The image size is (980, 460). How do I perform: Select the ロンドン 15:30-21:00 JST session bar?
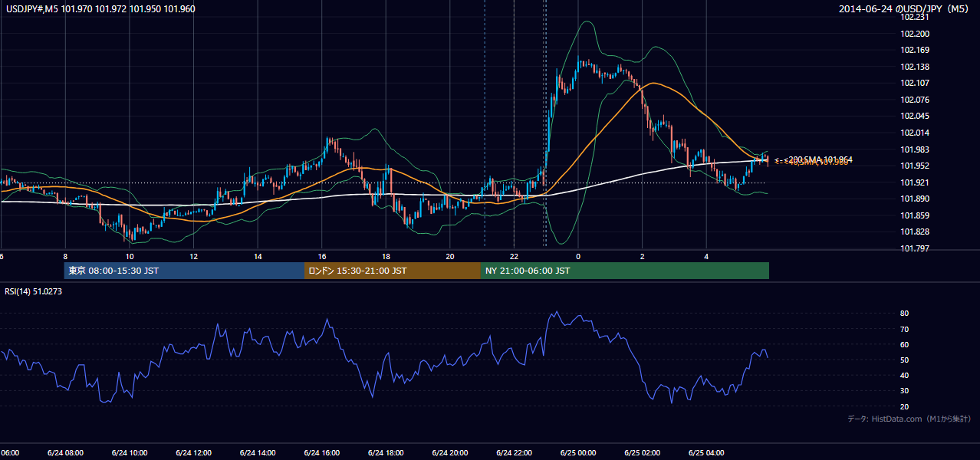(x=393, y=271)
